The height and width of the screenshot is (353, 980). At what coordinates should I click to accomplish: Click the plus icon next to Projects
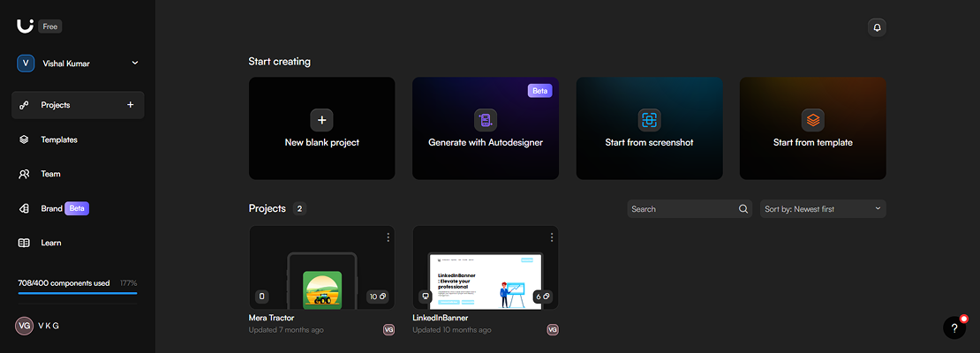pyautogui.click(x=131, y=105)
